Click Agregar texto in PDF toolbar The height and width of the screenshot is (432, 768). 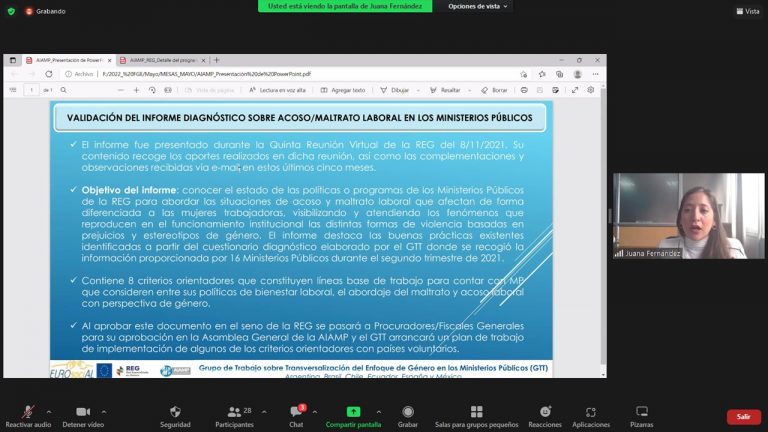tap(343, 90)
